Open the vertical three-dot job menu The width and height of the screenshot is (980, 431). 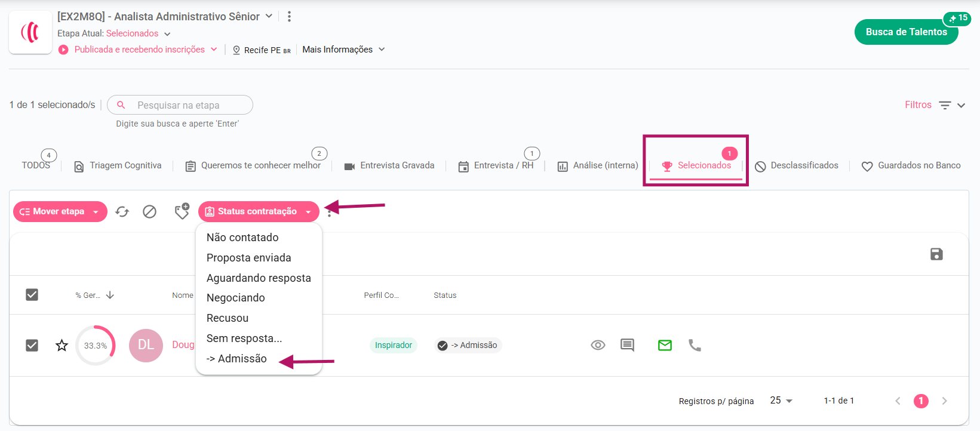click(289, 17)
